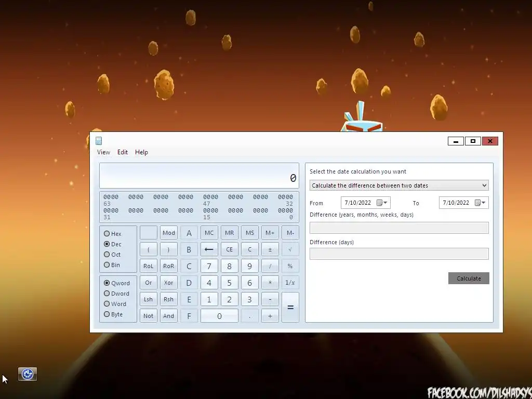The image size is (532, 399).
Task: Click the hex A key
Action: [x=189, y=233]
